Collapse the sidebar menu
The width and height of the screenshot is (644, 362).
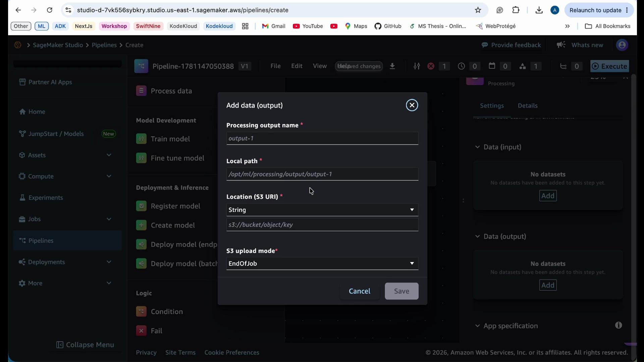pos(85,345)
